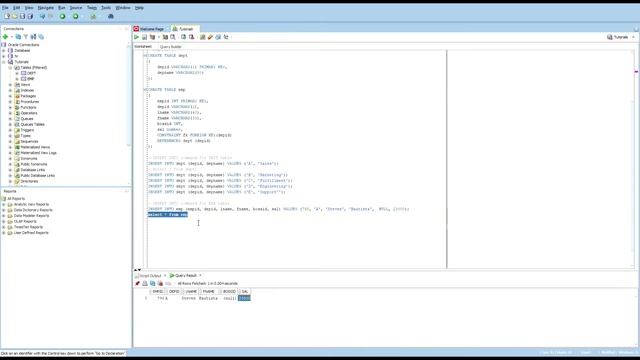Select User Defined Reports folder
This screenshot has width=640, height=360.
click(31, 233)
